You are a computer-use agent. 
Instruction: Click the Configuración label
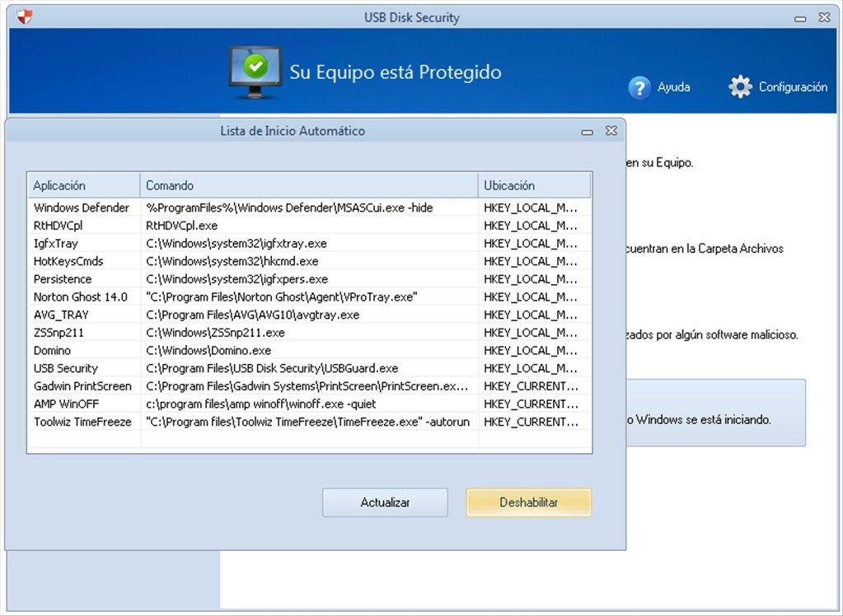click(x=793, y=87)
